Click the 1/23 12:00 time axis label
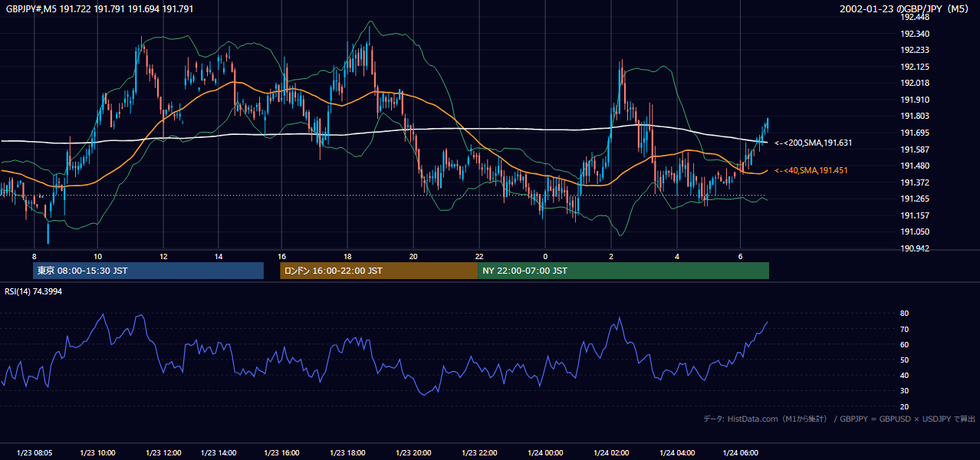The width and height of the screenshot is (980, 460). [163, 453]
